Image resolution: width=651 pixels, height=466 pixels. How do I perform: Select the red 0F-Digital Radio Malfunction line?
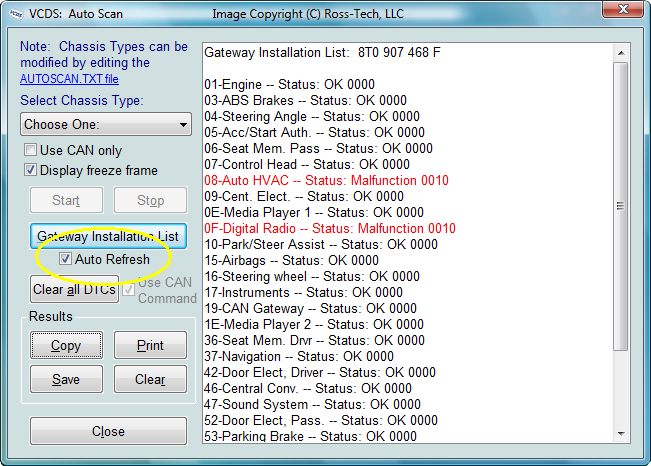click(330, 228)
